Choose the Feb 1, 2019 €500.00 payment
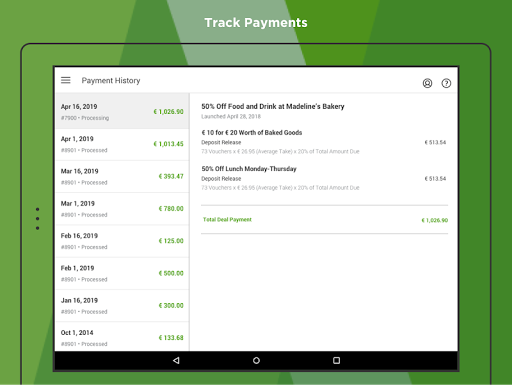Screen dimensions: 512x385 tap(122, 274)
